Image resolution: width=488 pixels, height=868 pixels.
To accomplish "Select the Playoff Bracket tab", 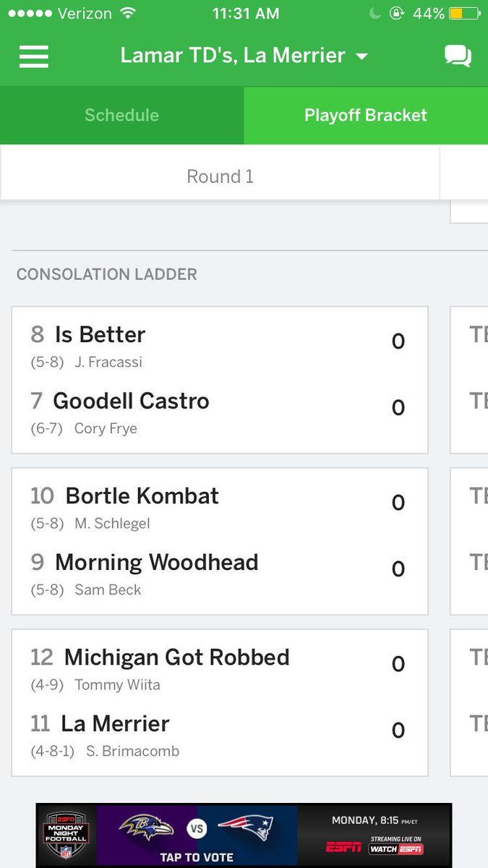I will tap(366, 115).
